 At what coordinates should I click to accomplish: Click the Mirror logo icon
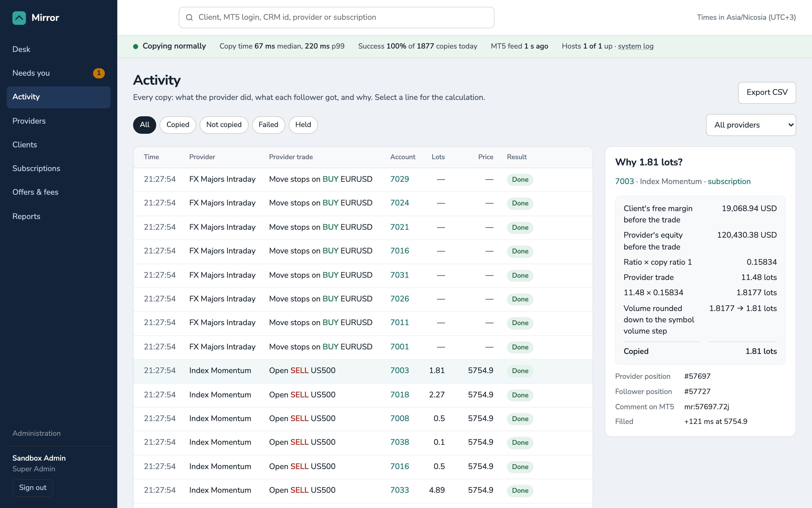click(x=19, y=18)
